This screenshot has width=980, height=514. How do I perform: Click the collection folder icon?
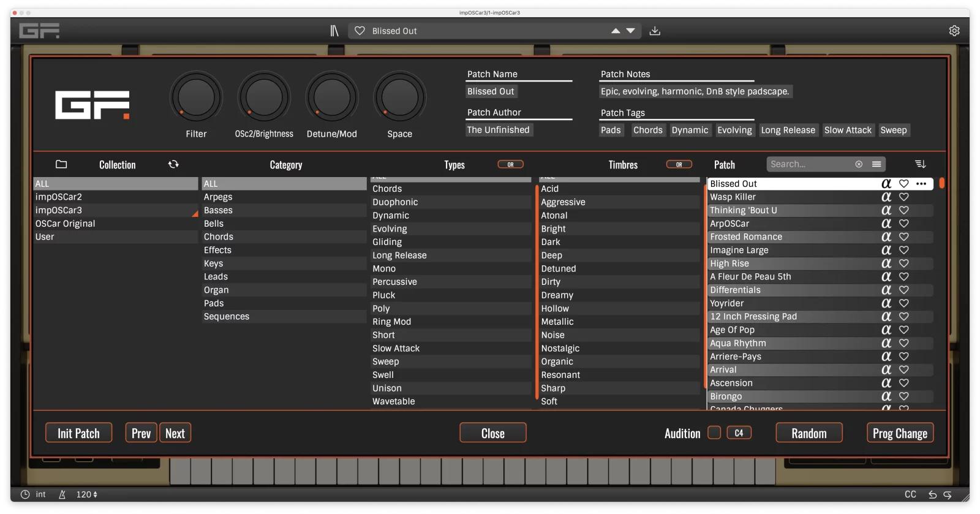(61, 164)
